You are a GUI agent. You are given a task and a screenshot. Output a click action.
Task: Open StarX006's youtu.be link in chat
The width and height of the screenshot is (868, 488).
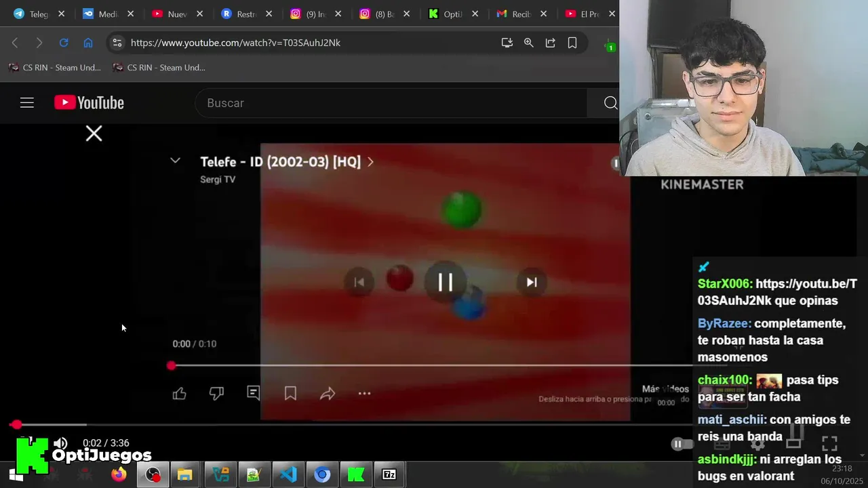click(777, 292)
